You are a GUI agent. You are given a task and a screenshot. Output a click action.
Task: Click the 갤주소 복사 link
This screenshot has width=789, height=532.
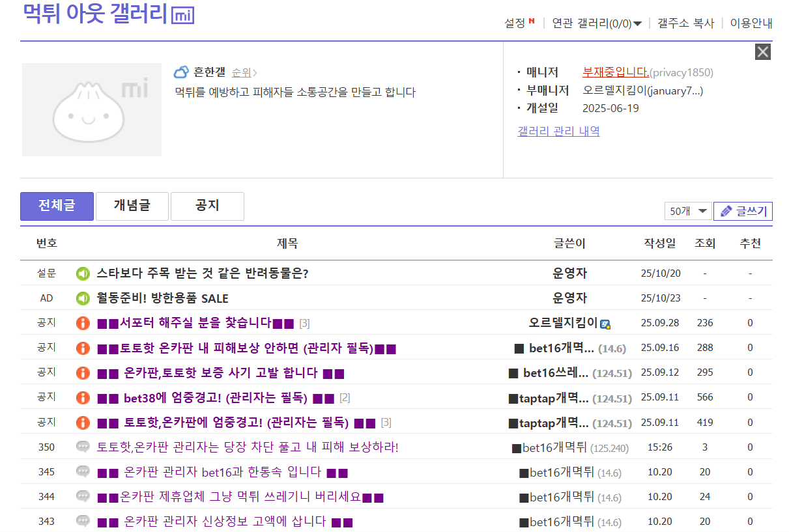coord(685,23)
